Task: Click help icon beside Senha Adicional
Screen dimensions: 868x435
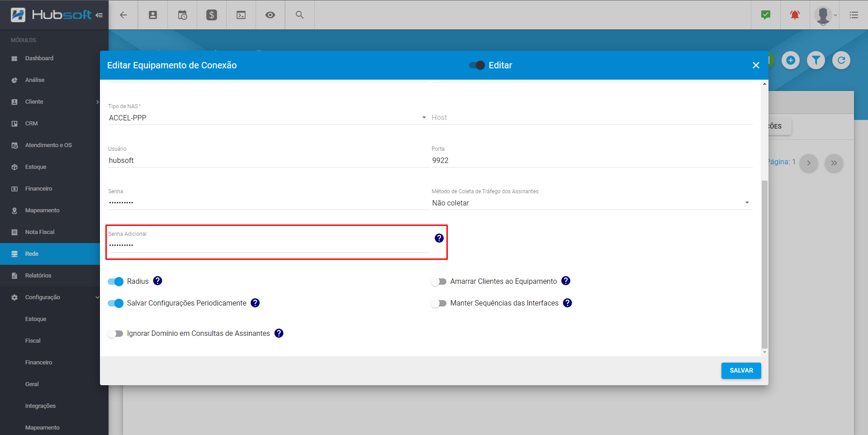Action: point(439,238)
